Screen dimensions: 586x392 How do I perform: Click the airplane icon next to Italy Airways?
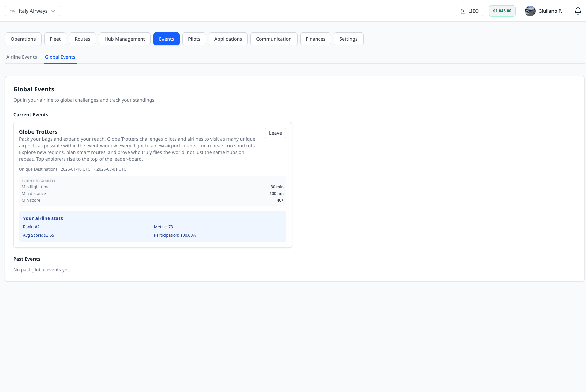pyautogui.click(x=12, y=11)
